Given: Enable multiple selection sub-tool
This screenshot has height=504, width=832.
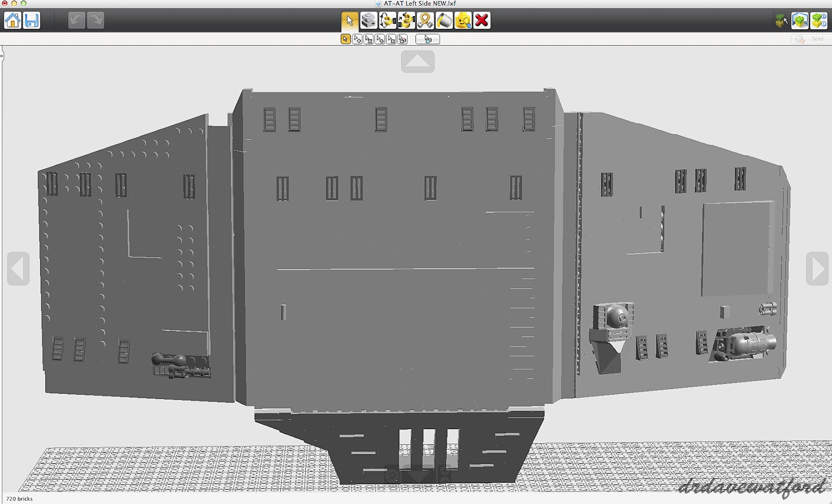Looking at the screenshot, I should point(357,39).
